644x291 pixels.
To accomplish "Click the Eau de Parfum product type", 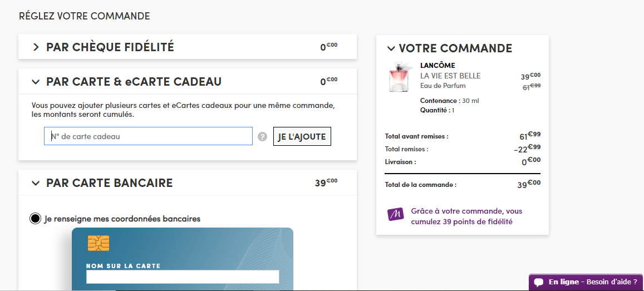I will click(x=443, y=86).
